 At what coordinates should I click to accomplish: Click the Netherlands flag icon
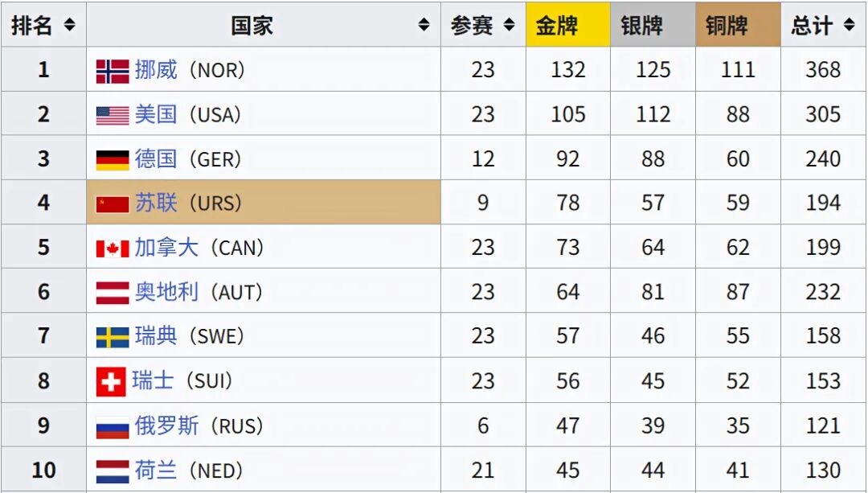[113, 470]
